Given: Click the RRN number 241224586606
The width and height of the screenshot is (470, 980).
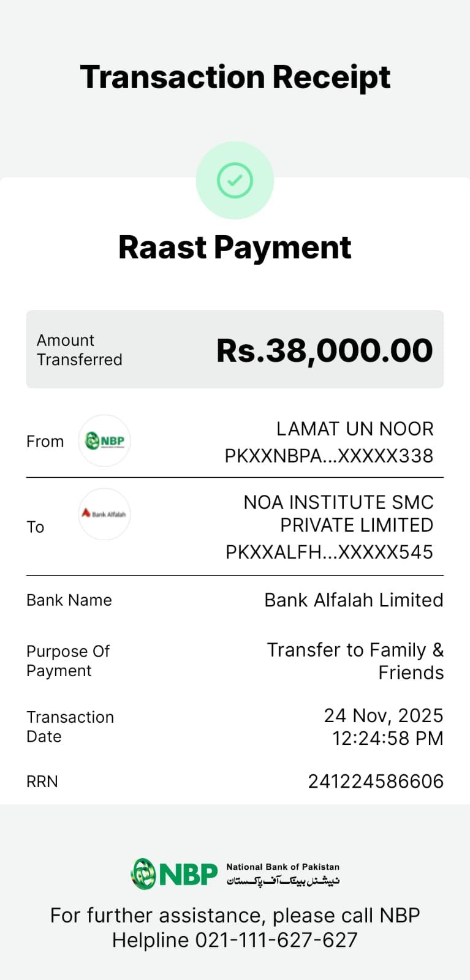Looking at the screenshot, I should (x=375, y=781).
